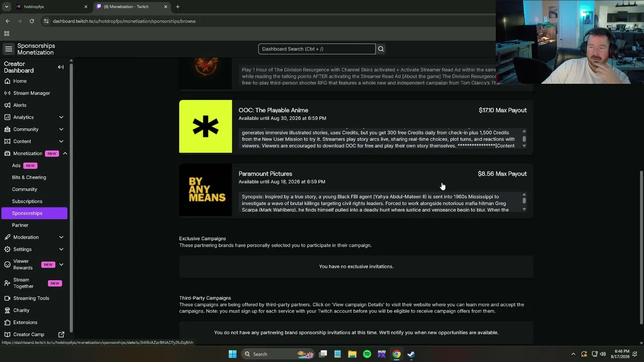Click the Alerts megaphone icon
This screenshot has width=644, height=362.
7,105
